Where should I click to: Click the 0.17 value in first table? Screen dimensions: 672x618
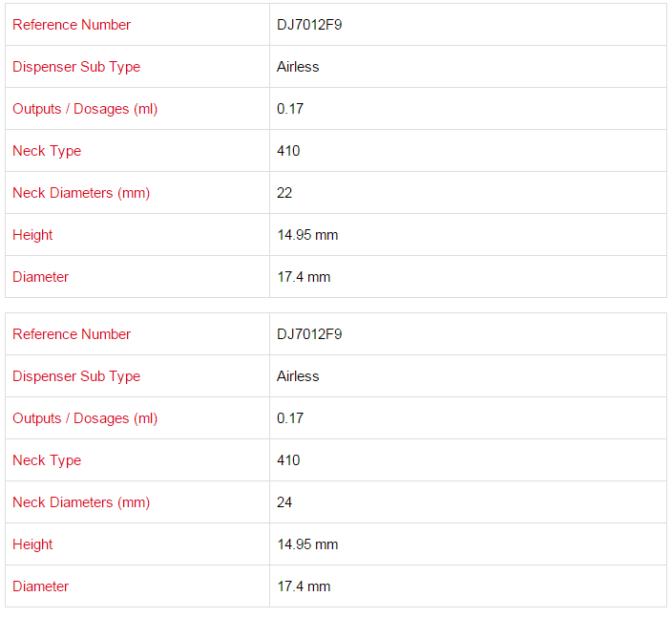pyautogui.click(x=290, y=109)
